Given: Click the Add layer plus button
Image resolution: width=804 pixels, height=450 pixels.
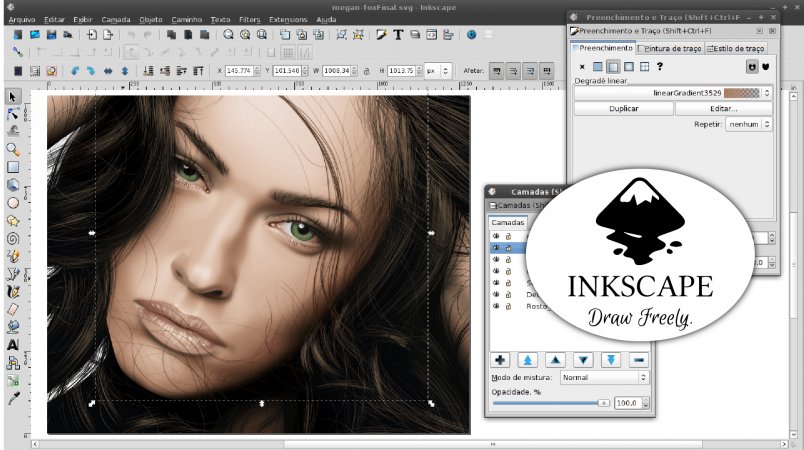Looking at the screenshot, I should pyautogui.click(x=500, y=360).
